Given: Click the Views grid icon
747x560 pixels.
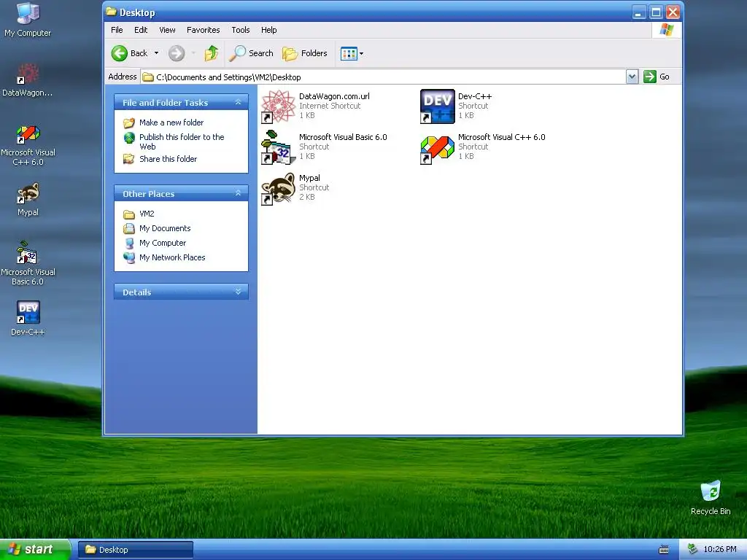Looking at the screenshot, I should point(349,54).
